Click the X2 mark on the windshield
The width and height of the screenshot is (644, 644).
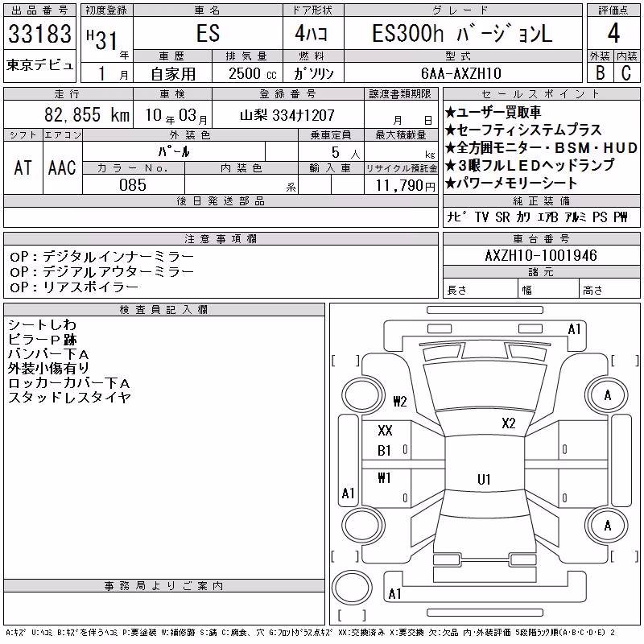509,423
